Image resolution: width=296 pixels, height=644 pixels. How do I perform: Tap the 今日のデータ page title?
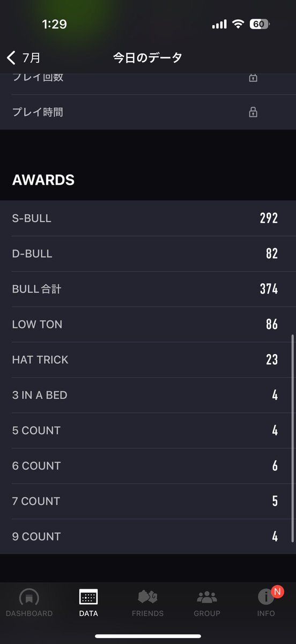[x=148, y=57]
